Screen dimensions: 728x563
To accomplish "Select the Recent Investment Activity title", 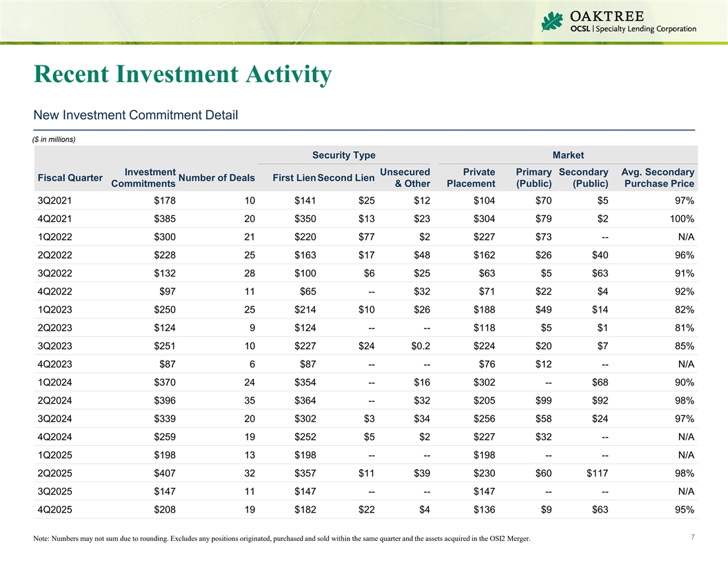I will [x=182, y=75].
